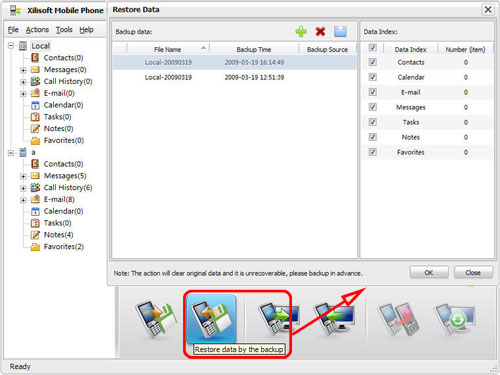Expand the E-mail(8) node
The image size is (500, 375).
23,200
